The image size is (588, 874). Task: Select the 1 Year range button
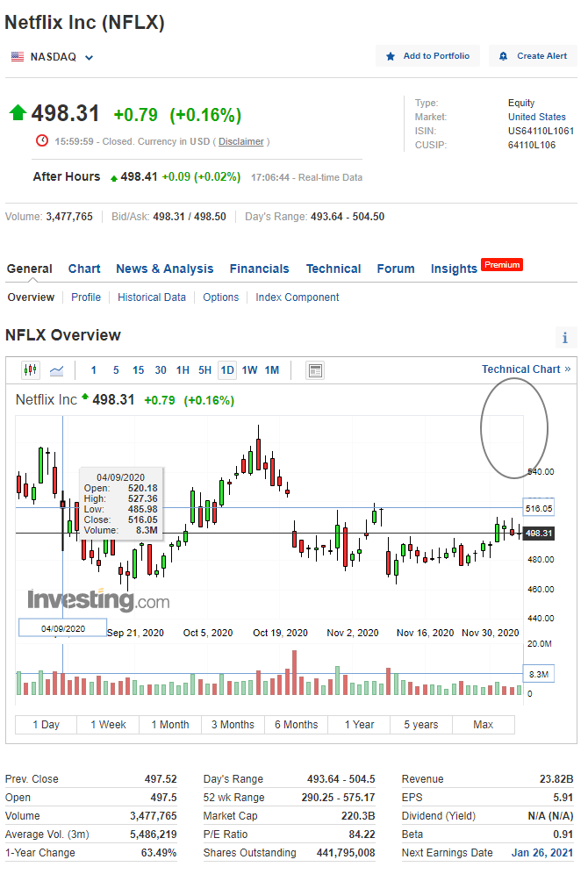pos(359,725)
